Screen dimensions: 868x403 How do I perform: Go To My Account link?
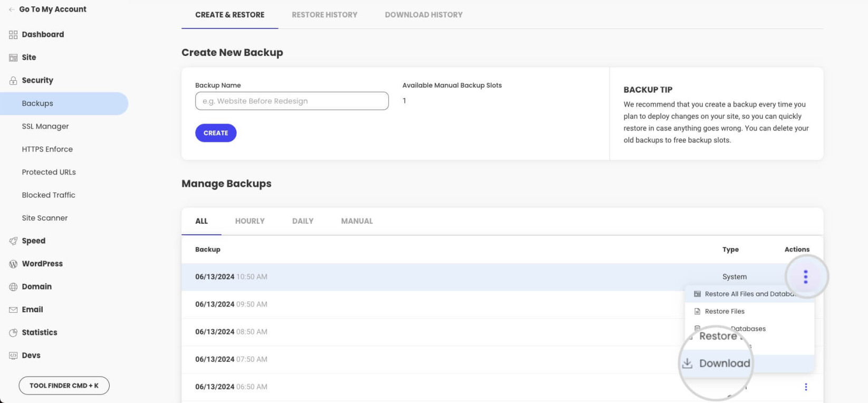click(53, 9)
